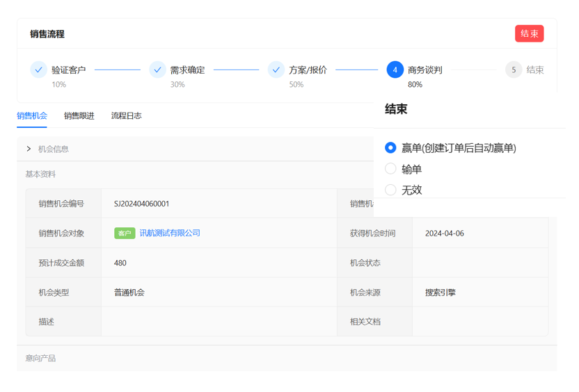Open the 流程日志 tab
The width and height of the screenshot is (579, 392).
[126, 116]
